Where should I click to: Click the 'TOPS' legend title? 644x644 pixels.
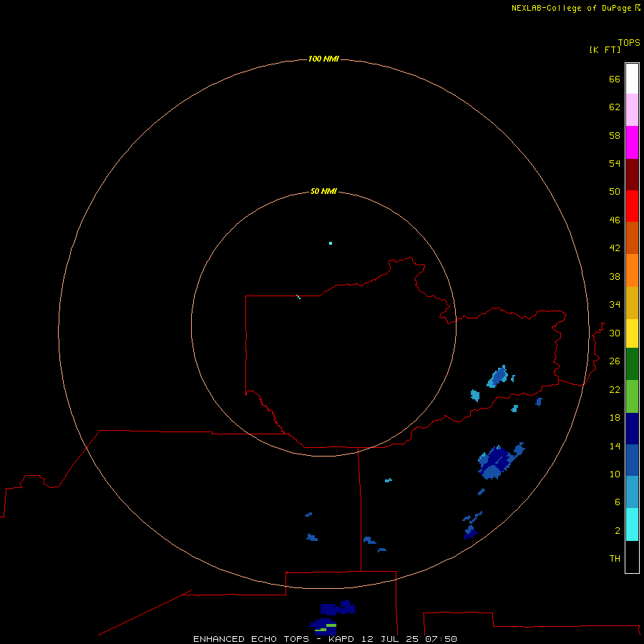point(629,42)
